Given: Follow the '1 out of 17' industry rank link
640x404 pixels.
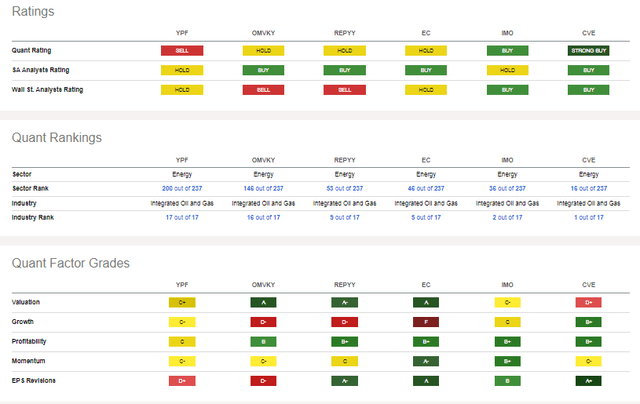Looking at the screenshot, I should 589,218.
